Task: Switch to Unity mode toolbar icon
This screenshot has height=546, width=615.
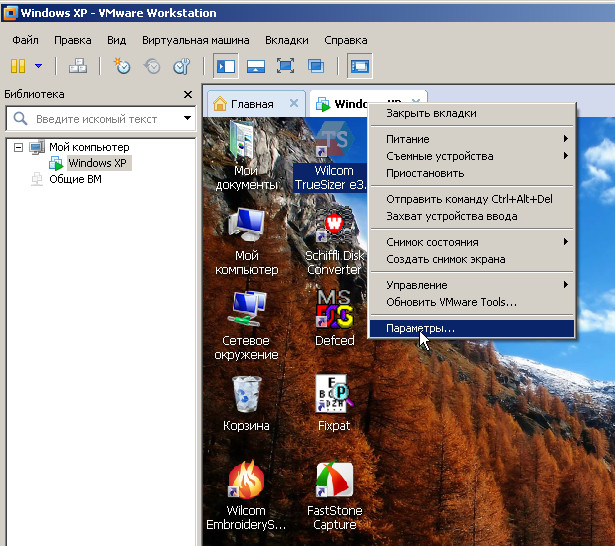Action: 316,66
